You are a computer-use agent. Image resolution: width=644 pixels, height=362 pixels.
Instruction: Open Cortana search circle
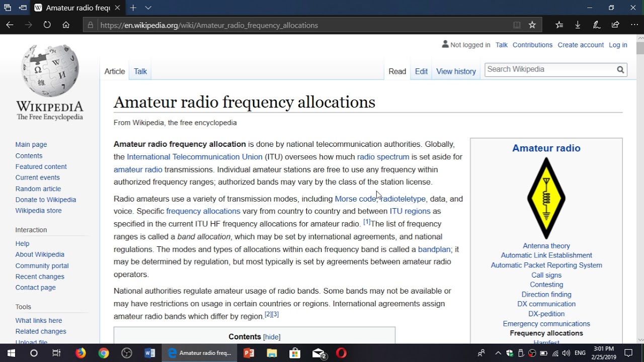34,353
